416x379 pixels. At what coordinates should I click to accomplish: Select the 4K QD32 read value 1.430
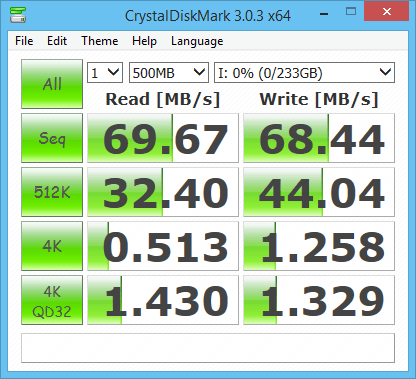[x=163, y=300]
